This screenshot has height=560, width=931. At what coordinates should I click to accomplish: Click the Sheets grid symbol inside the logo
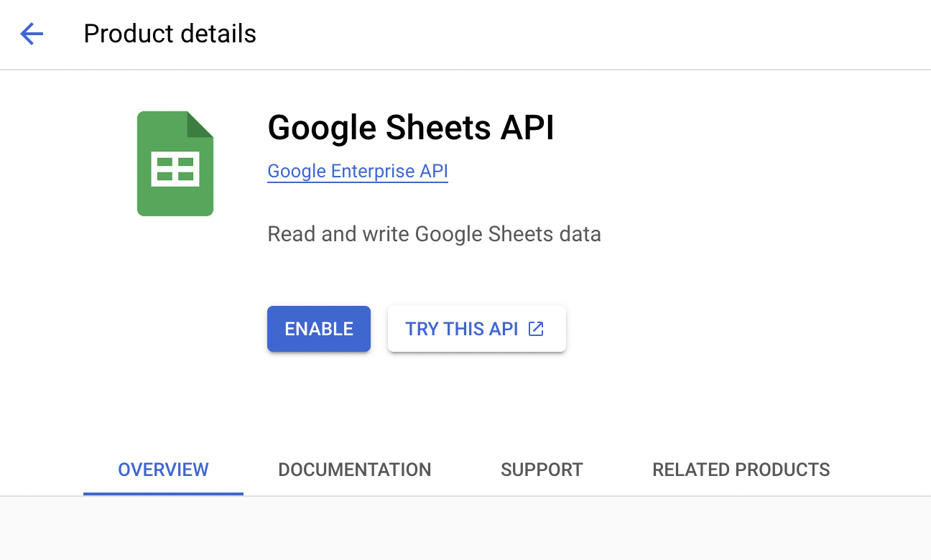(x=175, y=169)
